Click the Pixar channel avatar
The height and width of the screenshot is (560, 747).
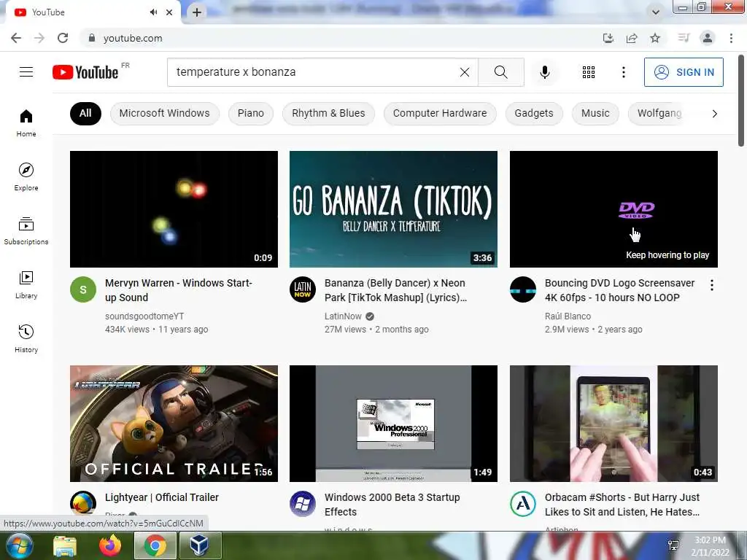[x=83, y=504]
